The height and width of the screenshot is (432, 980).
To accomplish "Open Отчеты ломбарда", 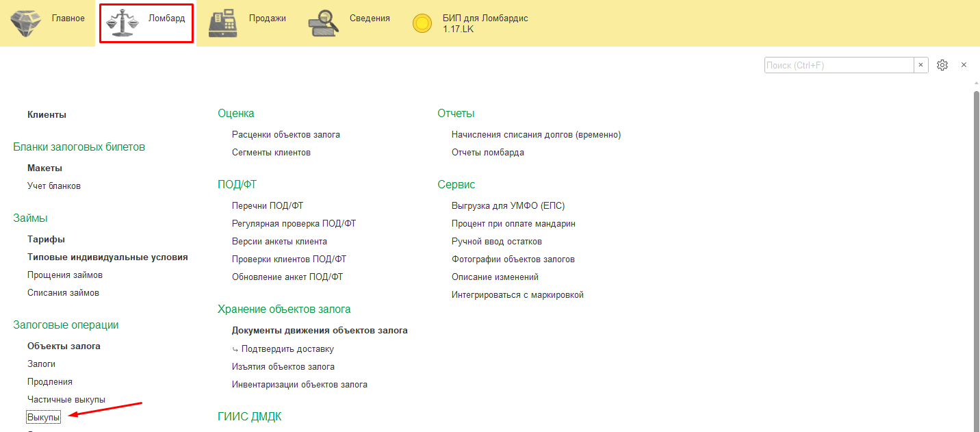I will tap(488, 153).
